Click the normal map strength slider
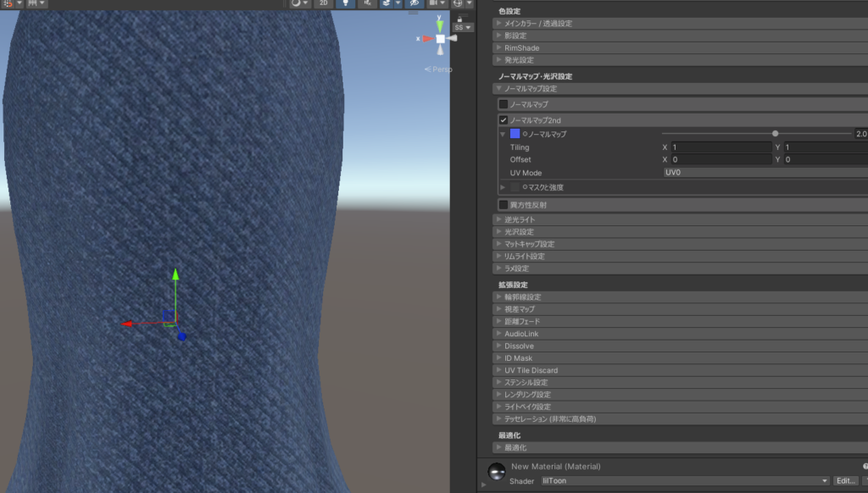Viewport: 868px width, 493px height. 756,134
